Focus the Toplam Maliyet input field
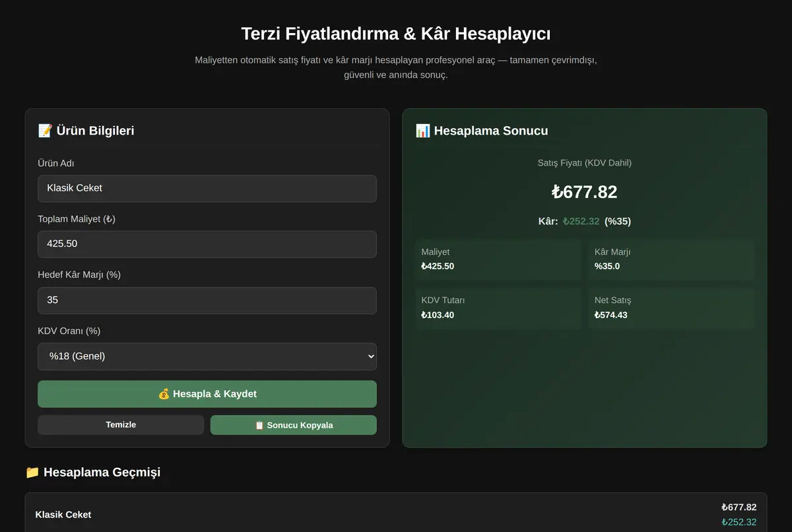This screenshot has width=792, height=532. pos(207,244)
